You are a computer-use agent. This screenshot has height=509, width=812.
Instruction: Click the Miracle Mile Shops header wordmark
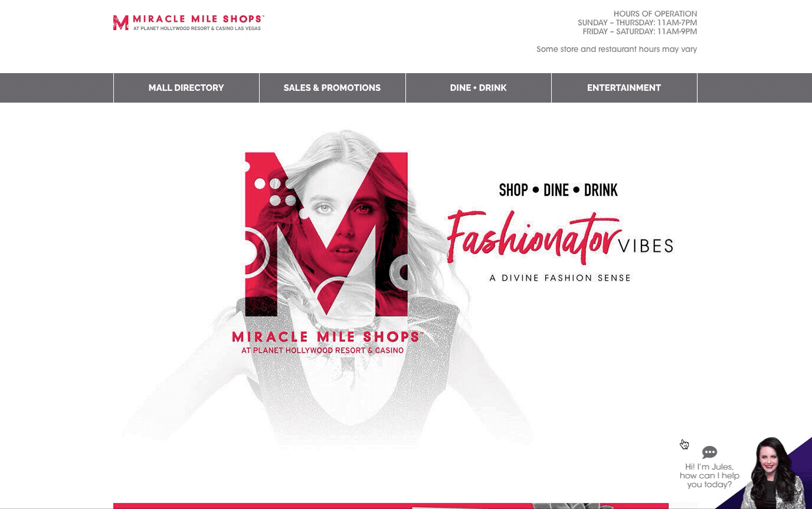[198, 19]
